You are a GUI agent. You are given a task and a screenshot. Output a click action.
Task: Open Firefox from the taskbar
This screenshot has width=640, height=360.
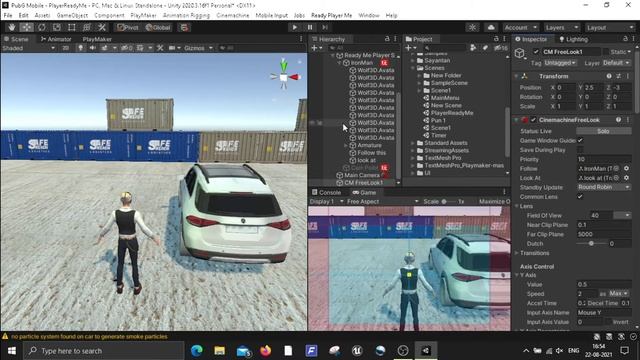(x=265, y=351)
